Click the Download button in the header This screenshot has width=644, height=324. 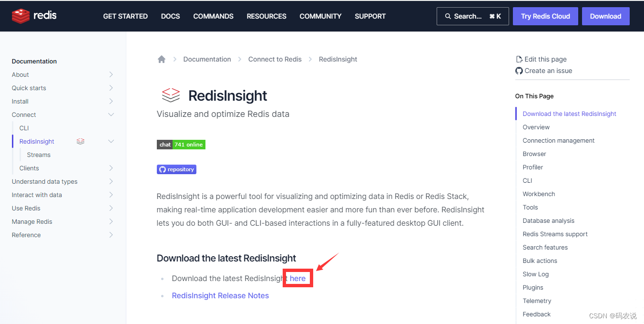606,16
